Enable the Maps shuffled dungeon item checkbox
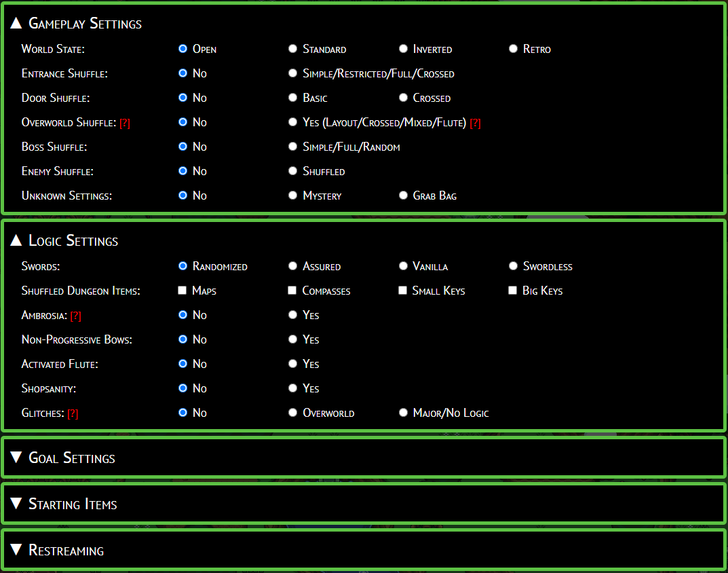 pos(183,291)
